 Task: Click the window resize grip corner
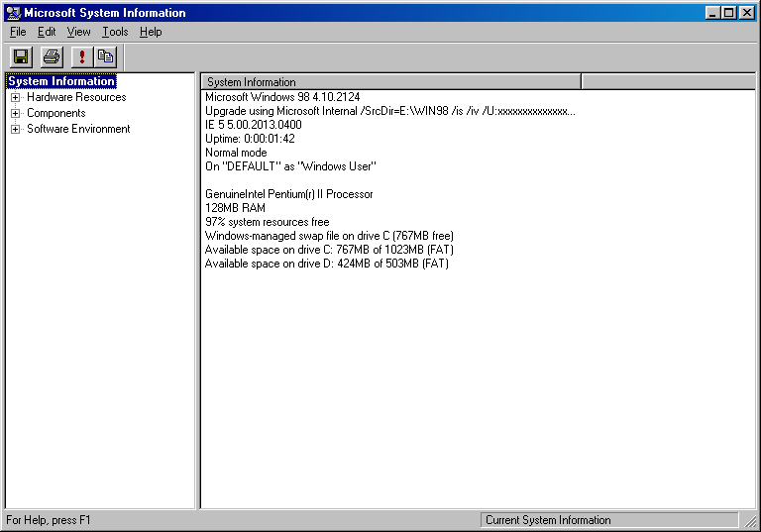[750, 521]
